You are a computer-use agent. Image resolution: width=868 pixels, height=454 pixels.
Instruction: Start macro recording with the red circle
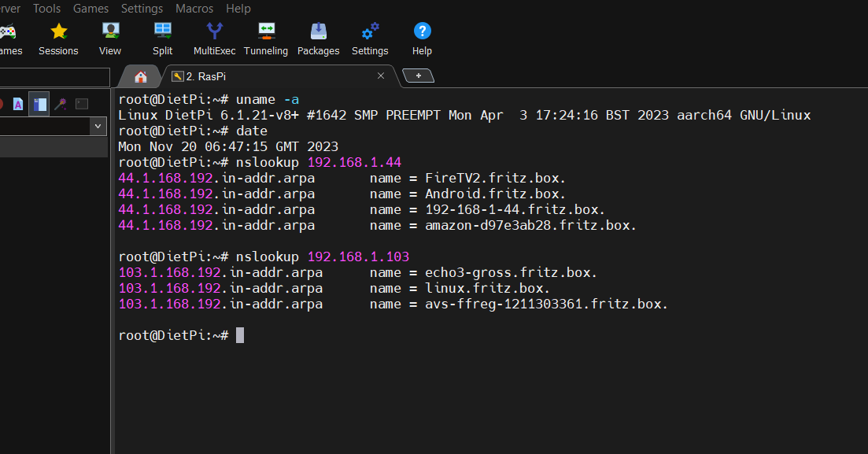click(x=2, y=104)
